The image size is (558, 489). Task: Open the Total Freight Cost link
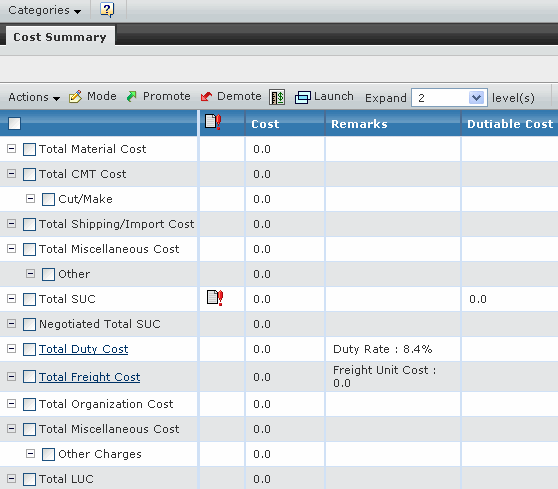click(89, 377)
